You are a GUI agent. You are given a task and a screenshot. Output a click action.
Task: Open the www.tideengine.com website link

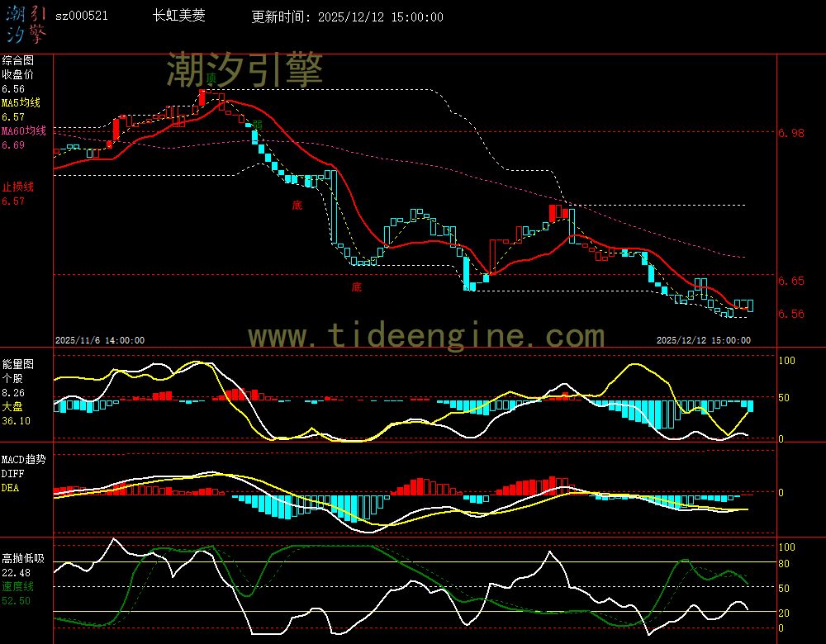(x=426, y=336)
